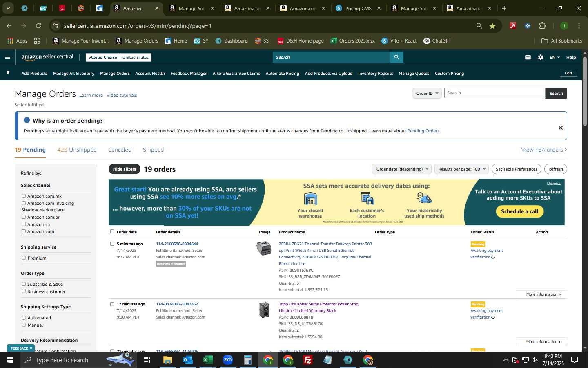
Task: Click the ZEBRA printer product thumbnail
Action: [264, 248]
